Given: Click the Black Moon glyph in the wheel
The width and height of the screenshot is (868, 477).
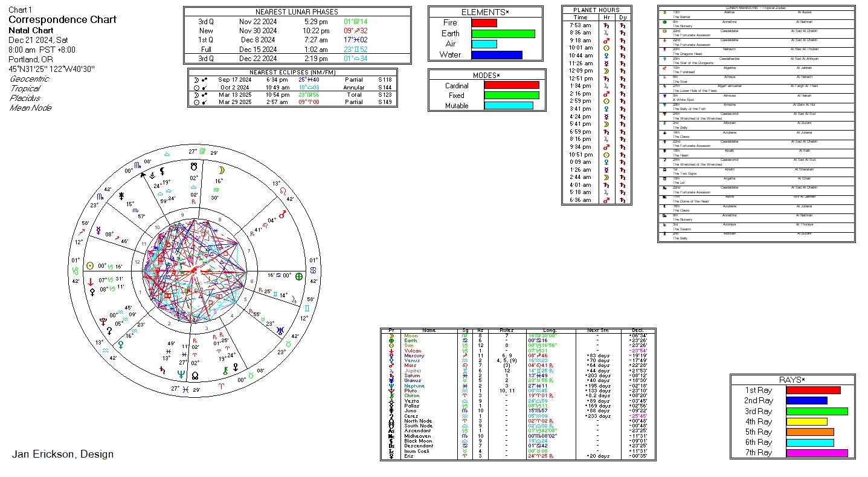Looking at the screenshot, I should pyautogui.click(x=161, y=172).
